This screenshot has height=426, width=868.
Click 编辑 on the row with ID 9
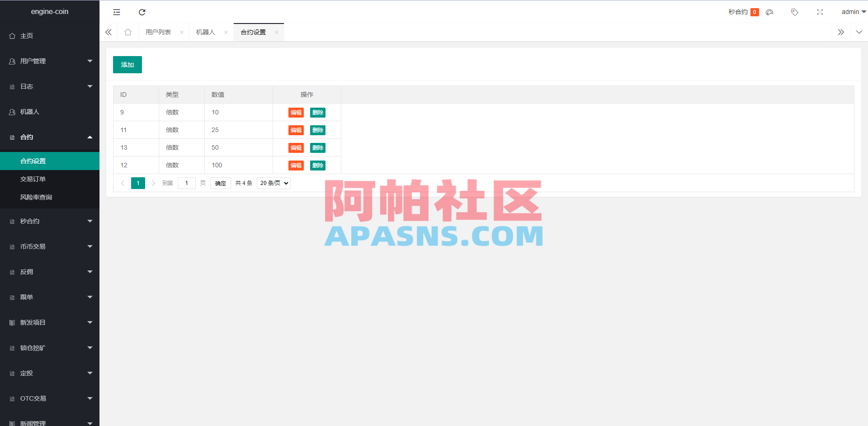click(x=296, y=112)
